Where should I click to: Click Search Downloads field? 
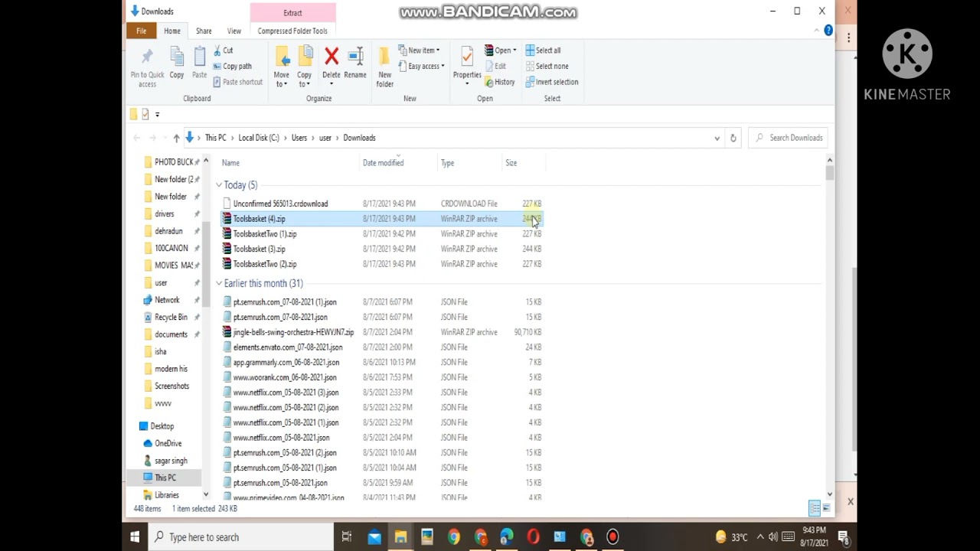click(x=789, y=138)
